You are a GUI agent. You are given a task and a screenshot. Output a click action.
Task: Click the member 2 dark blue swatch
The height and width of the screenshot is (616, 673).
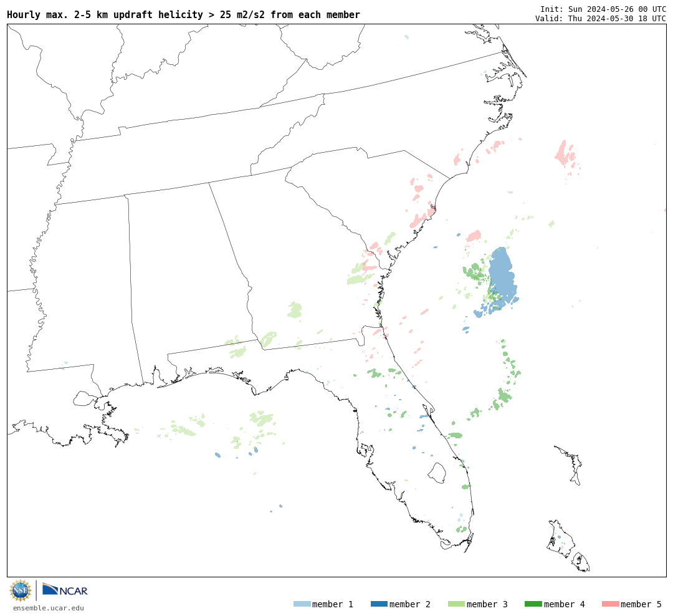379,604
